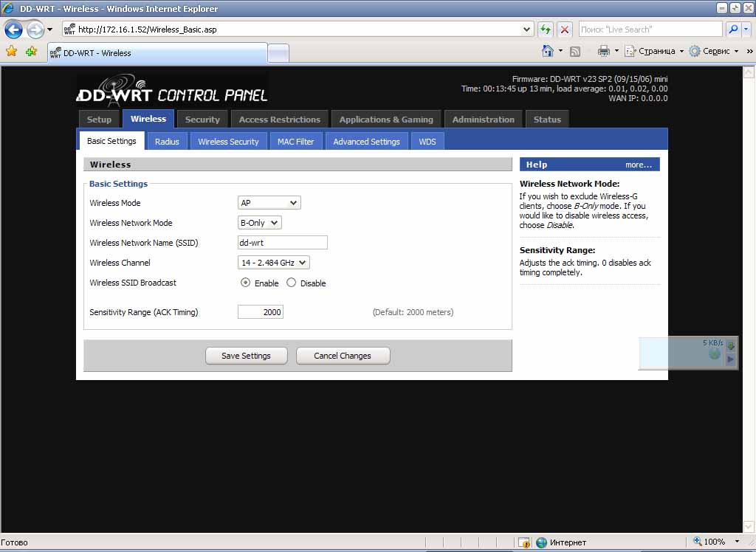Click the SSID text field
The height and width of the screenshot is (552, 756).
pyautogui.click(x=283, y=243)
